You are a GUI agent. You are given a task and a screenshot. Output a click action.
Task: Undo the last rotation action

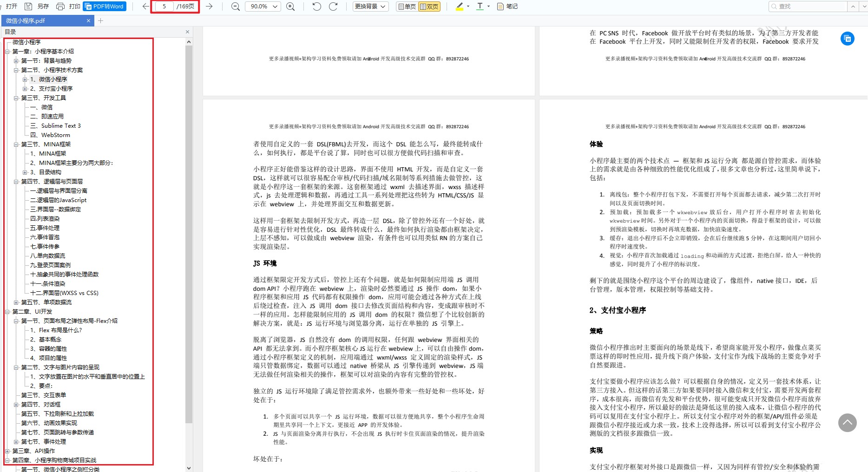[x=316, y=6]
